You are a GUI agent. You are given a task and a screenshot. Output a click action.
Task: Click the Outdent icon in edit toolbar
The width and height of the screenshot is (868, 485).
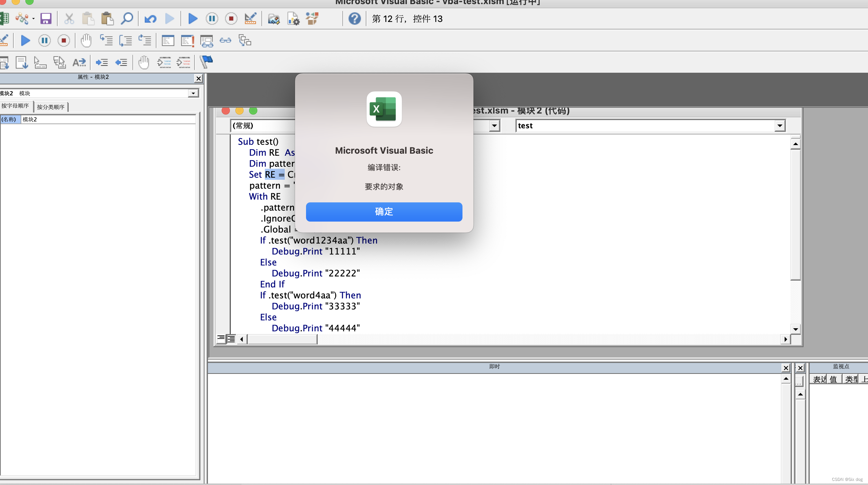(x=121, y=62)
